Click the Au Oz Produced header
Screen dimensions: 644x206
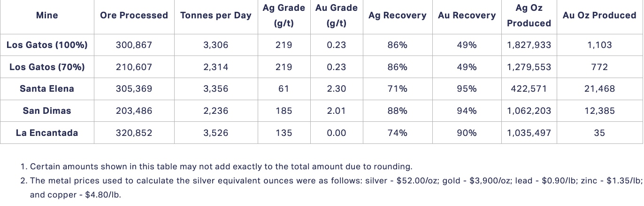pos(599,16)
